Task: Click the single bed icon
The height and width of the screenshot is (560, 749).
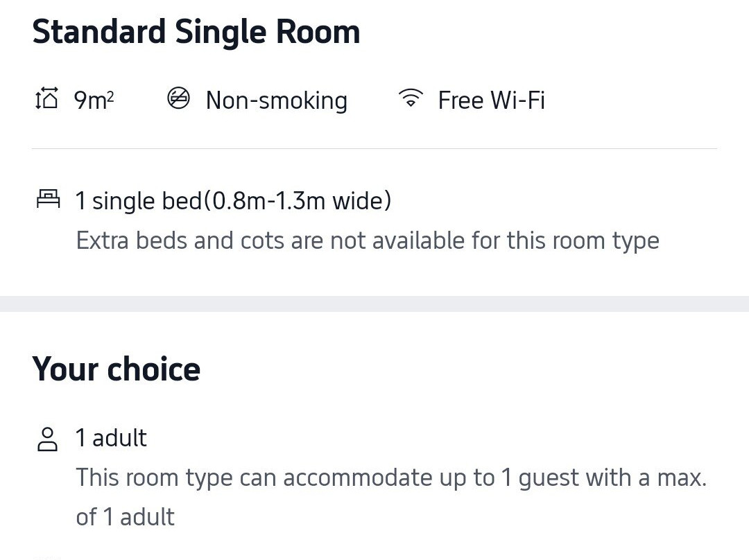Action: [x=48, y=200]
